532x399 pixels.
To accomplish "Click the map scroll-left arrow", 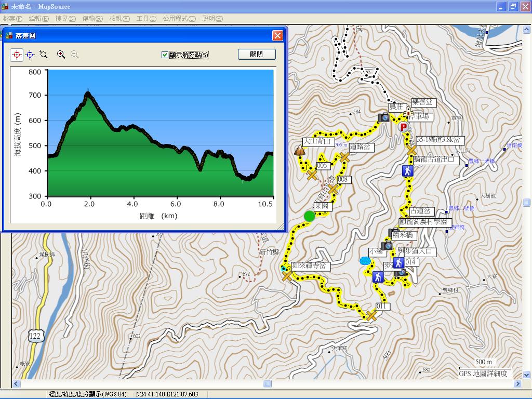I will (x=16, y=384).
